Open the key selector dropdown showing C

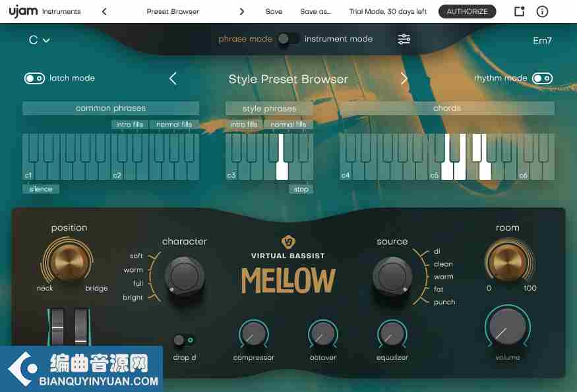click(39, 40)
